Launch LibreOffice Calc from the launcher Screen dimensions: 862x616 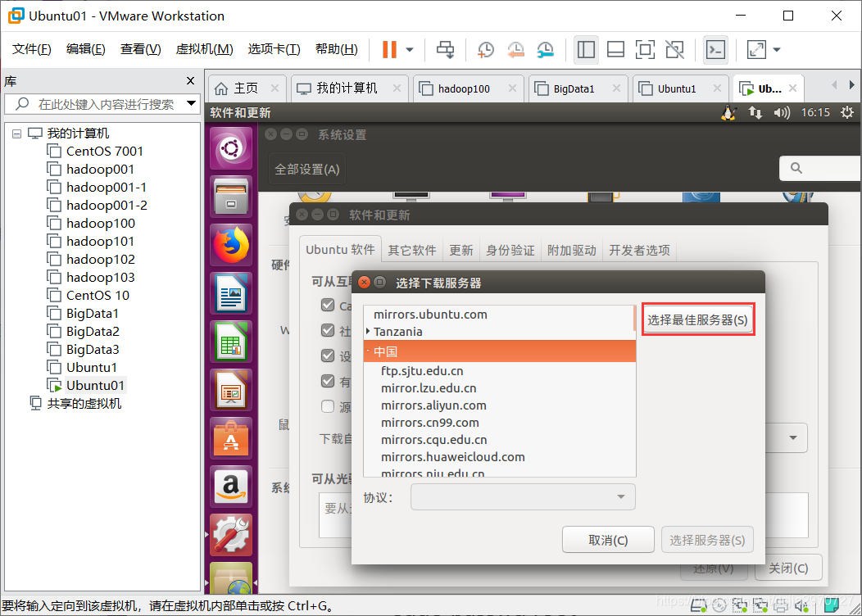pyautogui.click(x=231, y=342)
